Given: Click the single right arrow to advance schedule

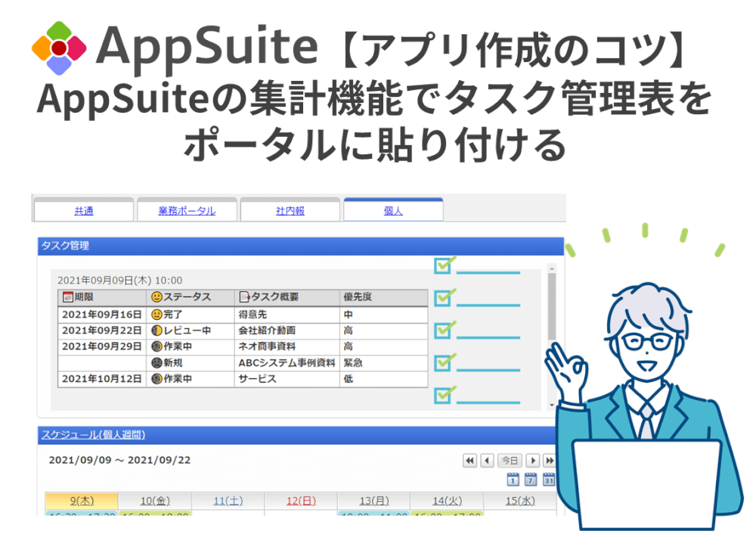Looking at the screenshot, I should [532, 461].
